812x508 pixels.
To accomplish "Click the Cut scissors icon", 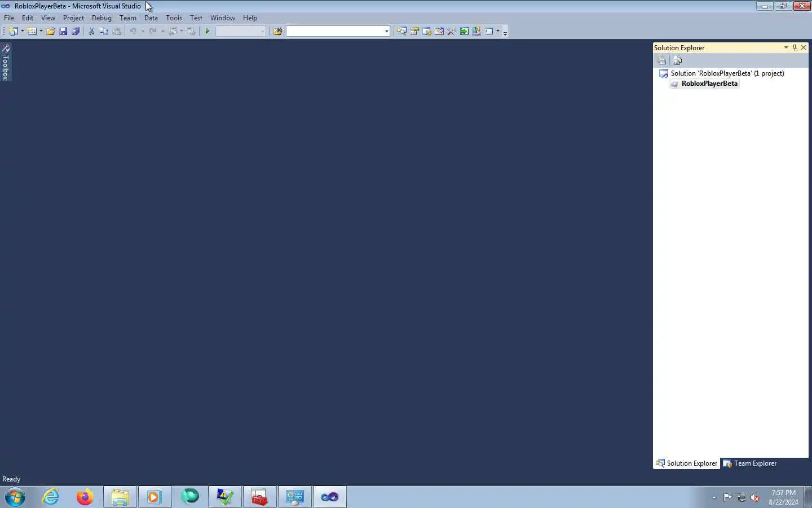I will (x=91, y=31).
